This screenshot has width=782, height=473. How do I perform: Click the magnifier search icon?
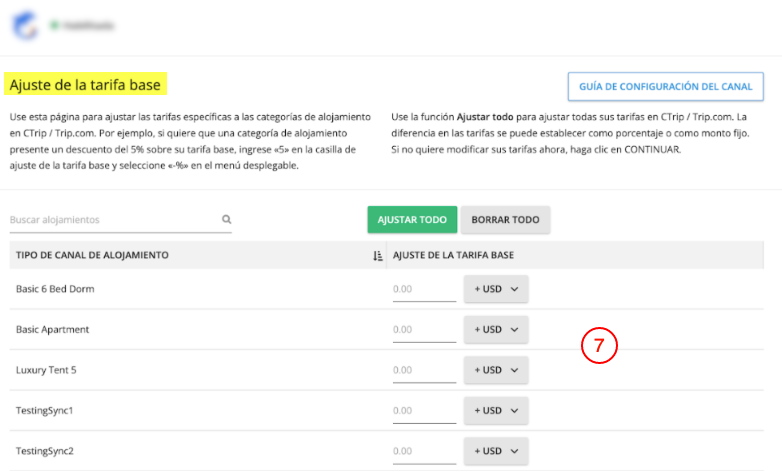227,220
